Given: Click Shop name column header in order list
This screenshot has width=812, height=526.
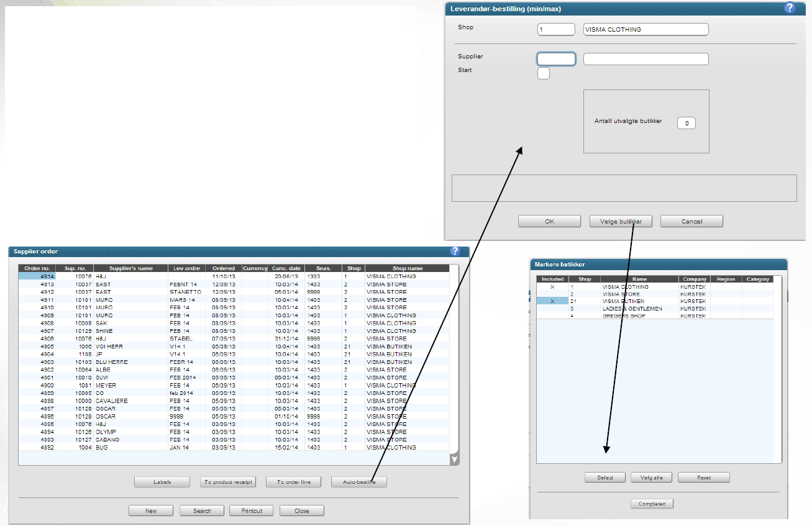Looking at the screenshot, I should coord(407,268).
